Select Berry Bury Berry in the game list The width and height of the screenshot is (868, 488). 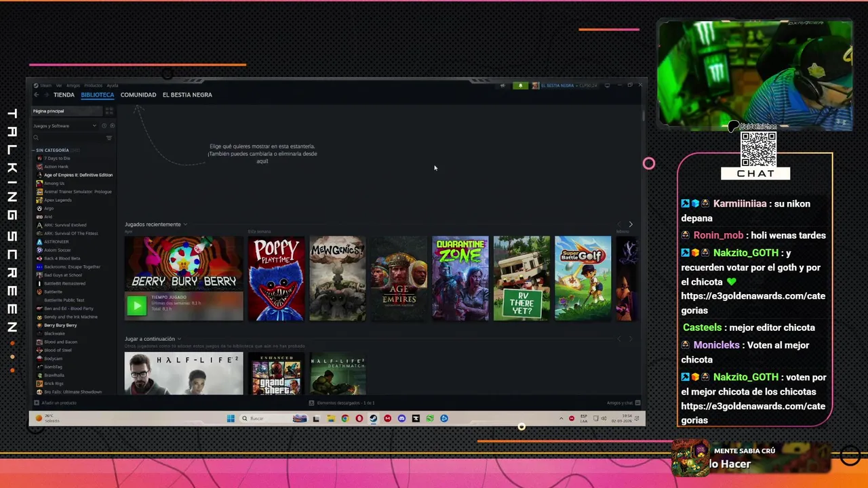point(60,325)
